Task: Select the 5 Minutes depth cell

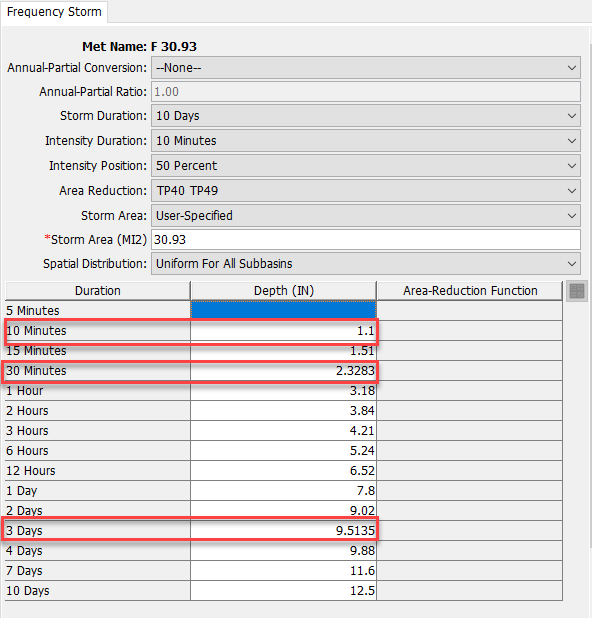Action: (x=283, y=311)
